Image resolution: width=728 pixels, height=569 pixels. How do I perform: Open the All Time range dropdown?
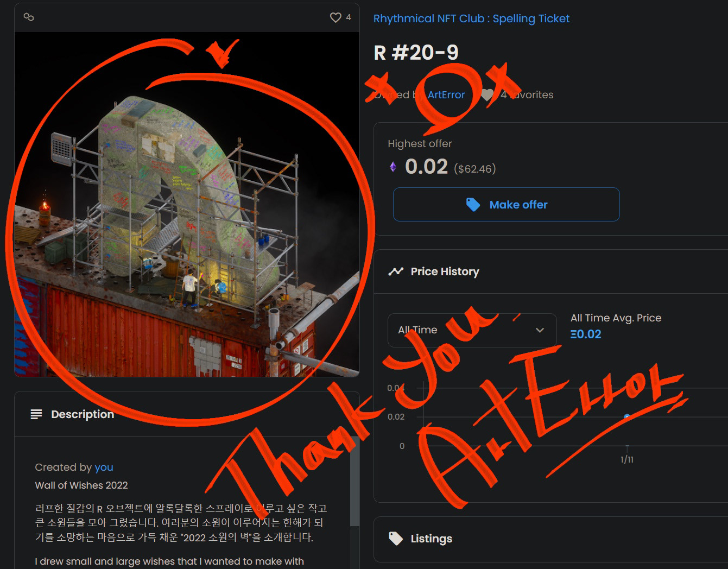(x=472, y=330)
